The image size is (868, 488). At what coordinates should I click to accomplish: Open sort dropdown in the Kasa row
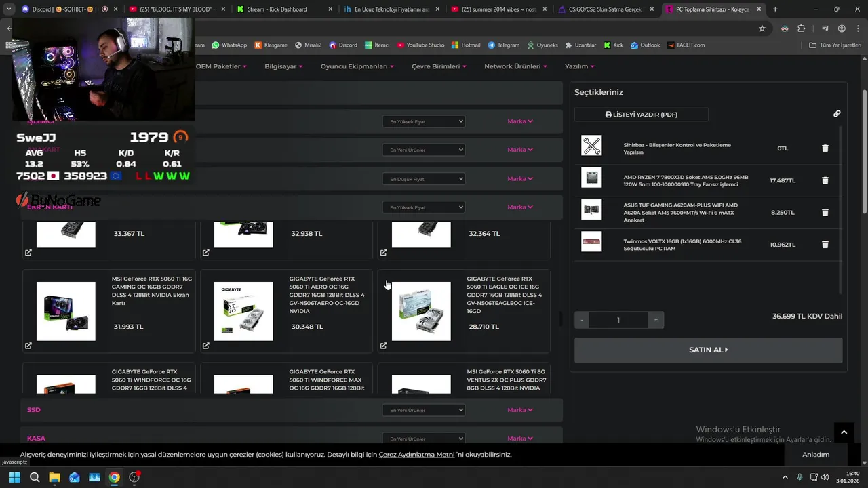[x=423, y=439]
